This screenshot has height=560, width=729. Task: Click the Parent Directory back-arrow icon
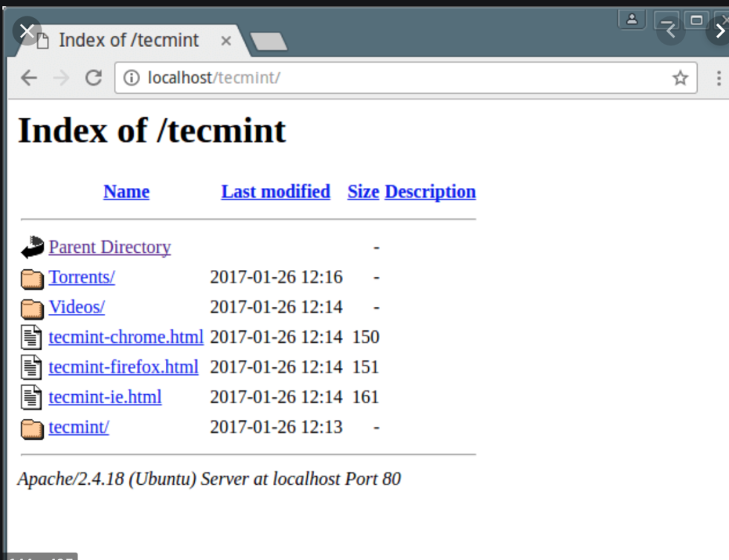pos(32,248)
